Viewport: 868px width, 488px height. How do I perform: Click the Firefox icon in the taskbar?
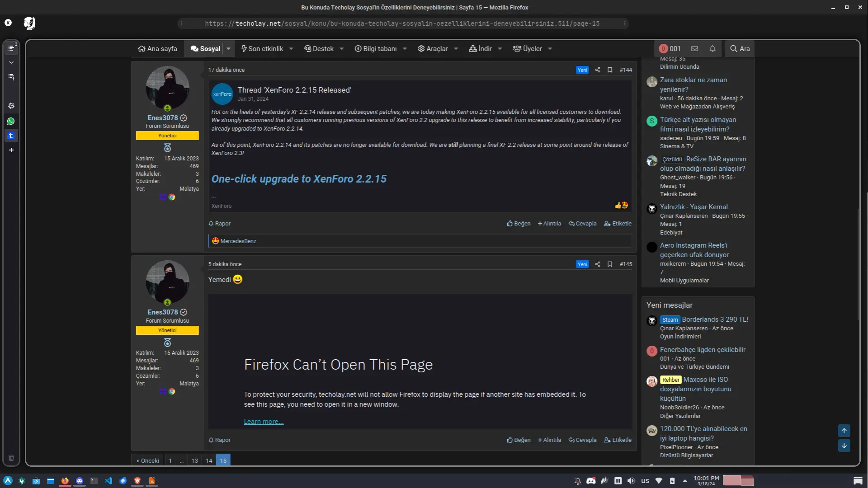point(65,481)
